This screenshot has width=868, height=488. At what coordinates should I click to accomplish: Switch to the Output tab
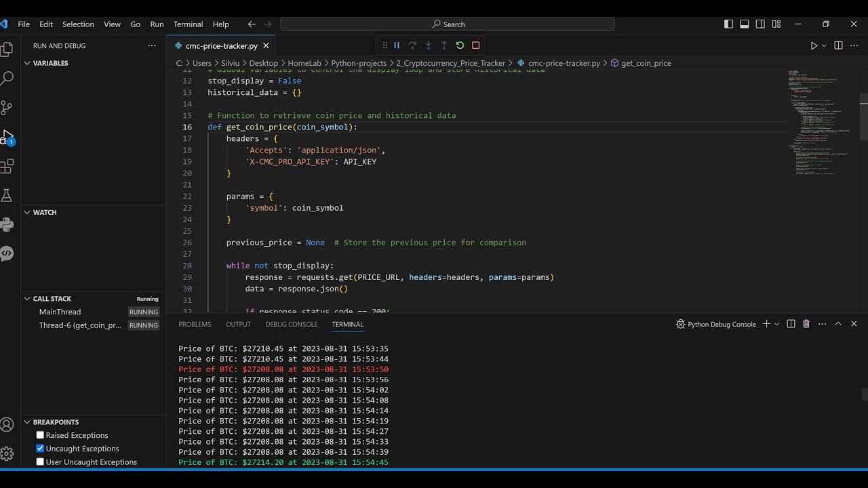pyautogui.click(x=238, y=324)
